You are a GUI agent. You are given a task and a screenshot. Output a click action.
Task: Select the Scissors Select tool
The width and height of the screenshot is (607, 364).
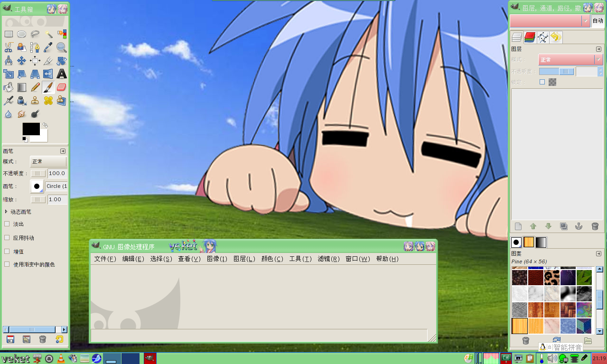click(x=8, y=47)
